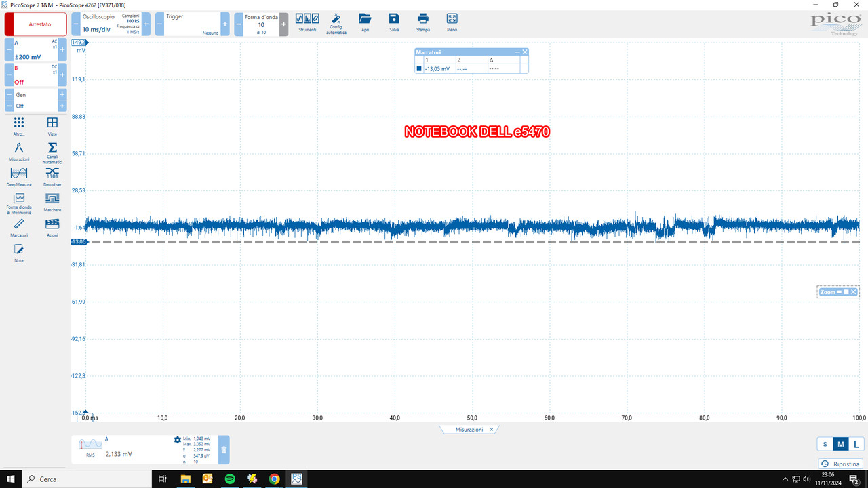Click the -13,05 mV marker cell

(x=438, y=68)
